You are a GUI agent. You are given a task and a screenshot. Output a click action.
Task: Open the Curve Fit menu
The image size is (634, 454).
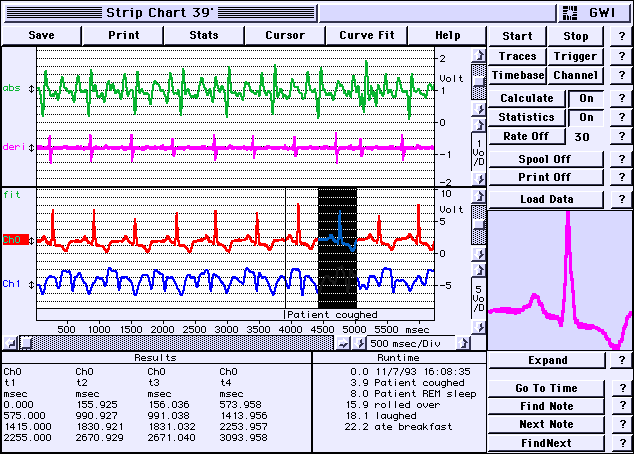pyautogui.click(x=367, y=34)
